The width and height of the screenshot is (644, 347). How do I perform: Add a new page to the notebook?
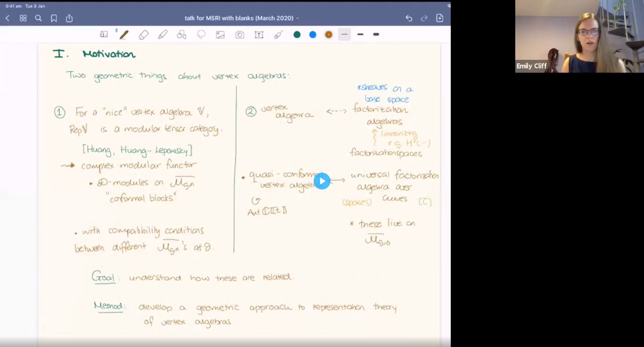pos(440,18)
